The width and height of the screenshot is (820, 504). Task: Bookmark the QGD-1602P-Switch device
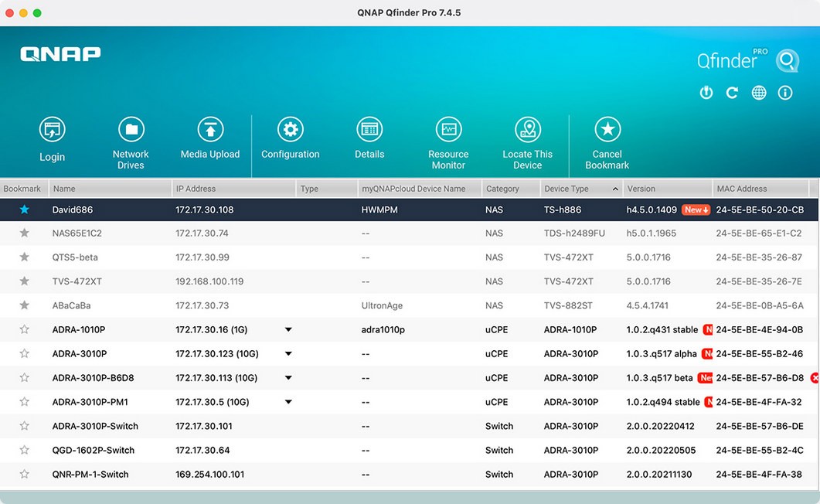click(x=24, y=450)
